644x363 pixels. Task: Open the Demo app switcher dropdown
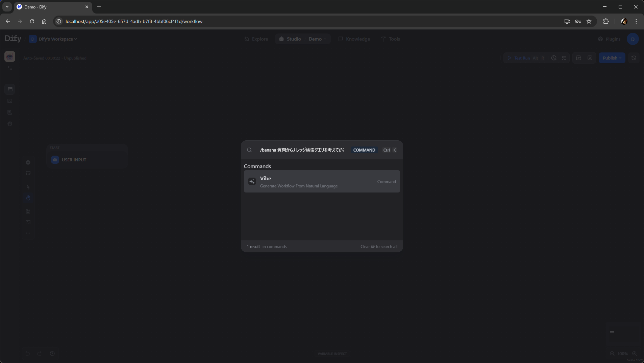317,39
